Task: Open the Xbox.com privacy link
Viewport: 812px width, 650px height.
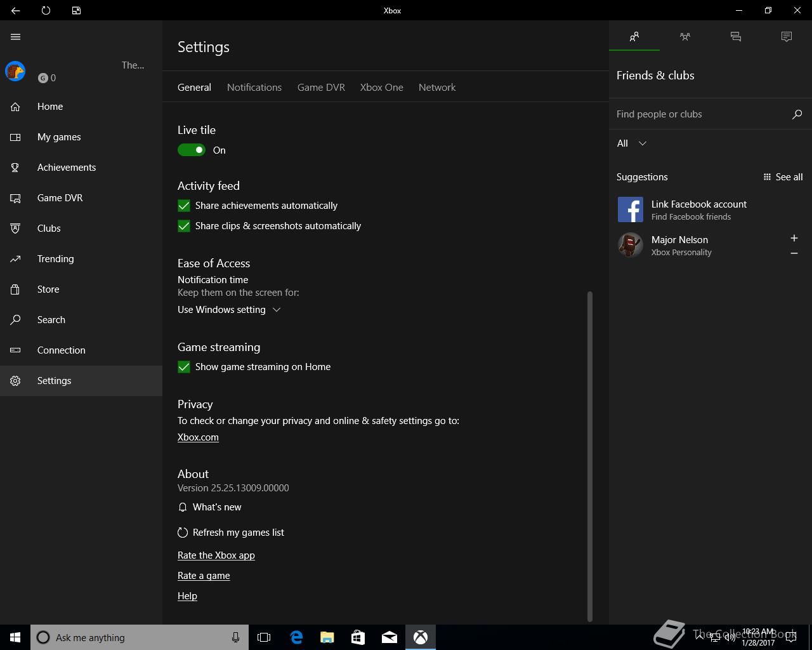Action: tap(198, 437)
